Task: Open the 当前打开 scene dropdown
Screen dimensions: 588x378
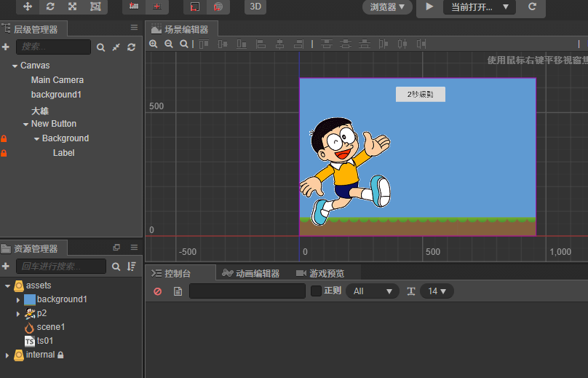Action: click(480, 7)
